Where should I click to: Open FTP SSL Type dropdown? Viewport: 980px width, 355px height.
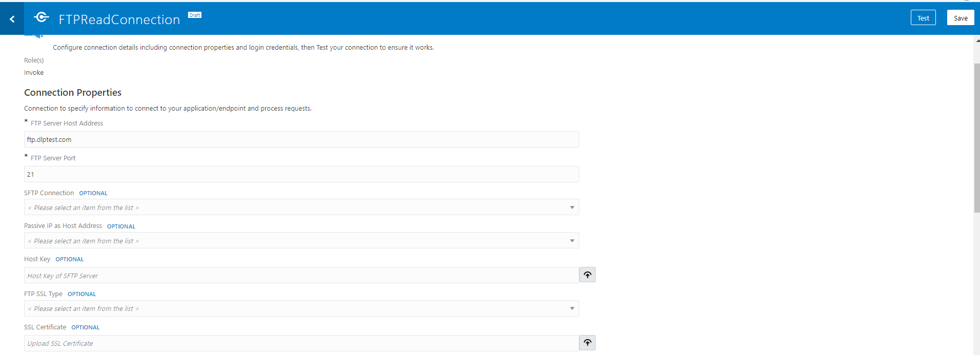click(x=301, y=308)
